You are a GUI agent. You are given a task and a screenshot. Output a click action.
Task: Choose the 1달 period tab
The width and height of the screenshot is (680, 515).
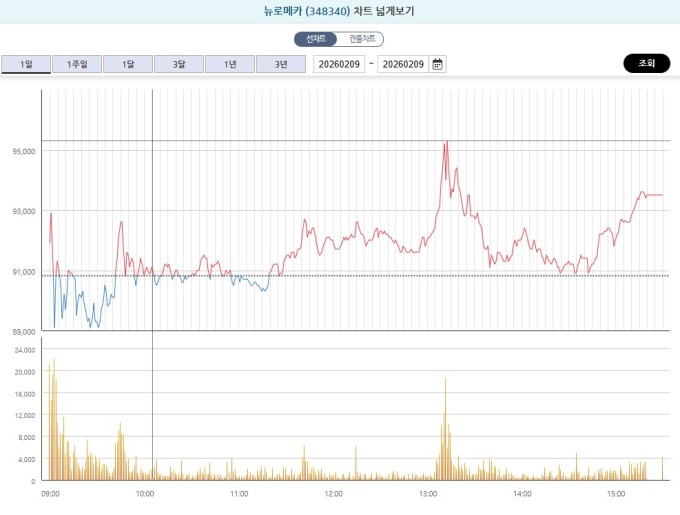click(x=127, y=64)
